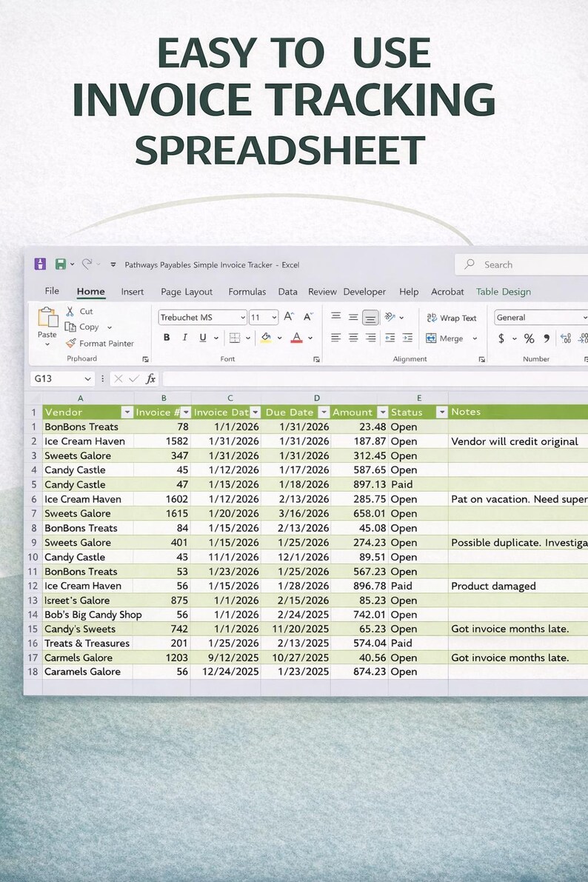Click the Align Right icon
Screen dimensions: 588x882
point(370,338)
